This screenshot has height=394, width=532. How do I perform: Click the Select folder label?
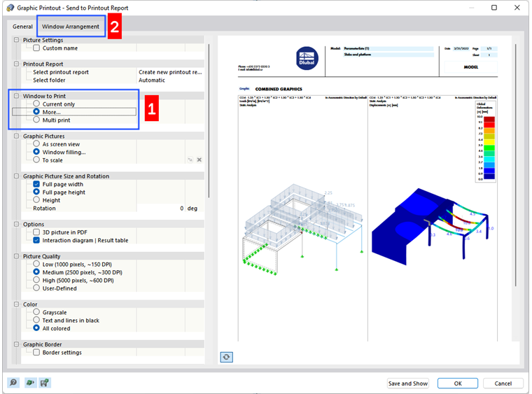(49, 80)
